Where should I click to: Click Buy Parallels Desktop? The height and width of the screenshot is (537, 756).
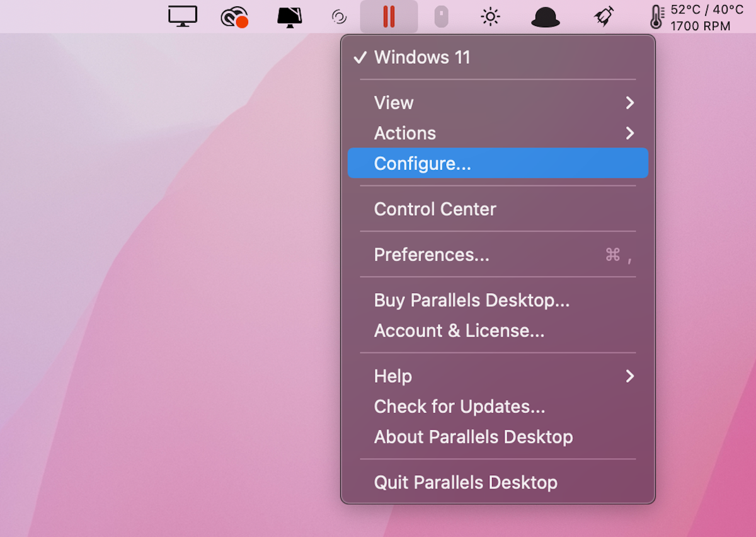point(471,301)
